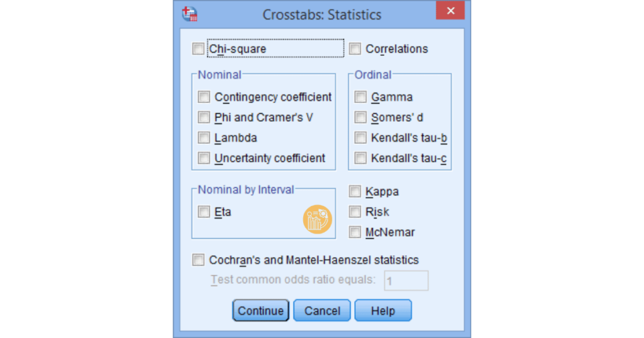Enable the Risk checkbox
This screenshot has height=338, width=644.
tap(355, 212)
